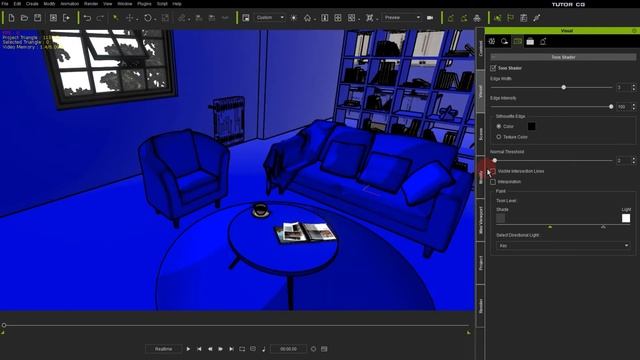Play the animation
The height and width of the screenshot is (360, 640).
pos(188,349)
